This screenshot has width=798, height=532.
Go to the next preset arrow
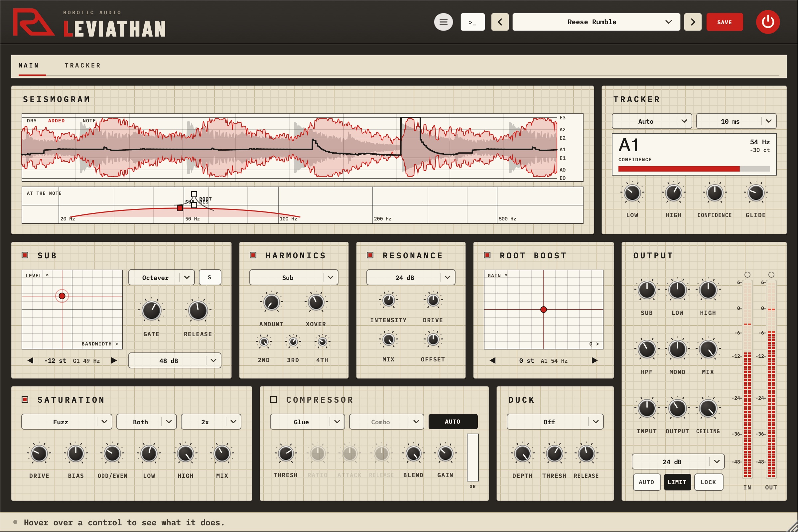693,22
